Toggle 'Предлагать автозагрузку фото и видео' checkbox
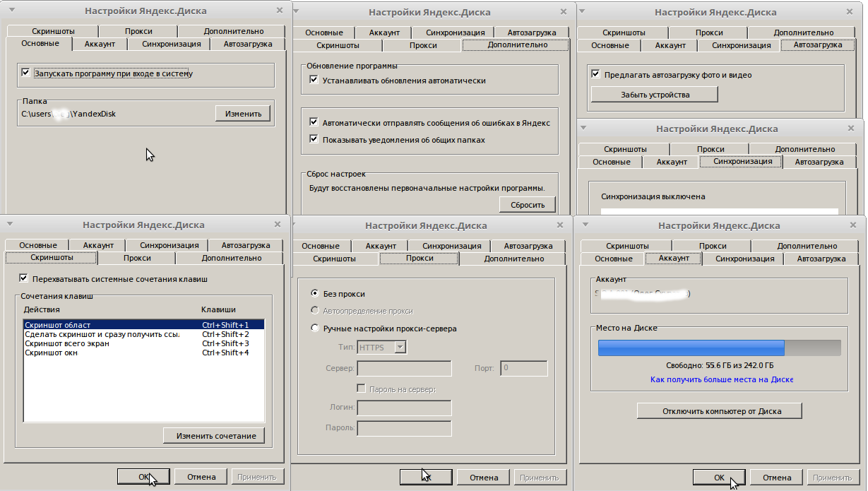This screenshot has width=868, height=491. coord(595,74)
